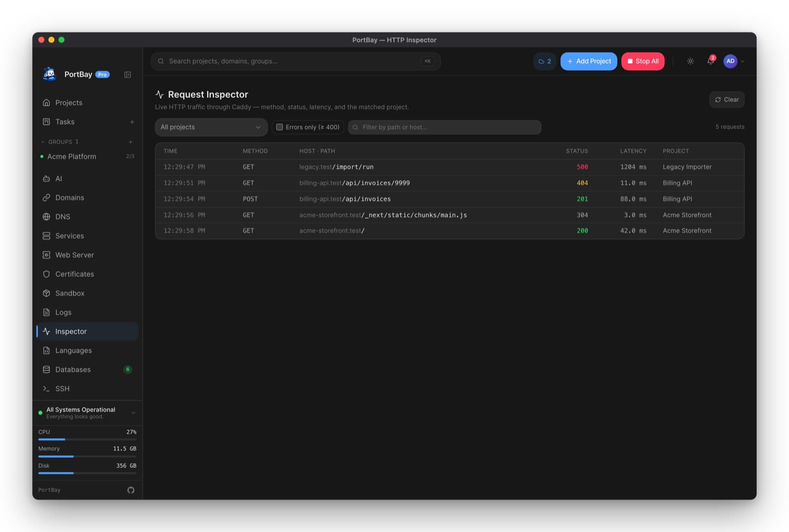This screenshot has width=789, height=532.
Task: Select Certificates in the sidebar
Action: pyautogui.click(x=88, y=274)
